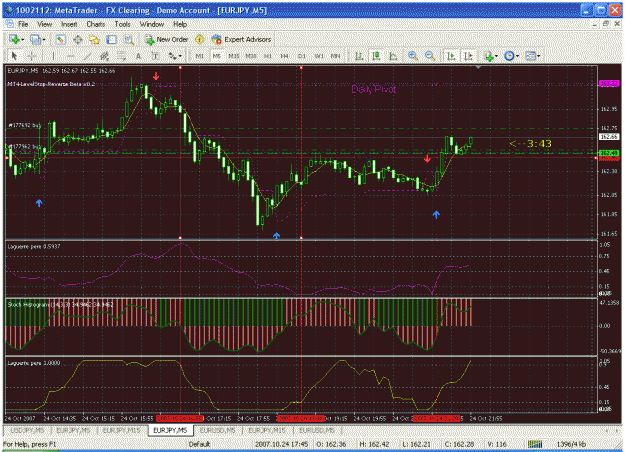Switch chart to Candlesticks mode

point(376,56)
